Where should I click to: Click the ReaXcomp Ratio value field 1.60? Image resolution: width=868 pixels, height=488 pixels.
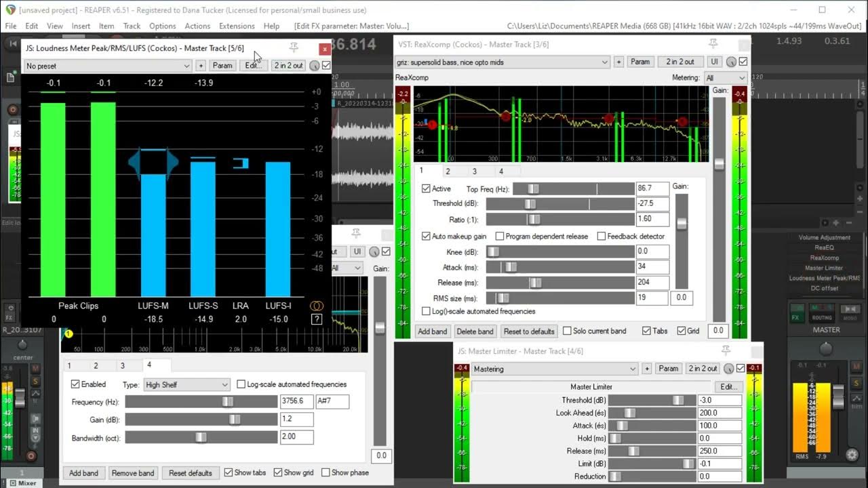point(652,220)
